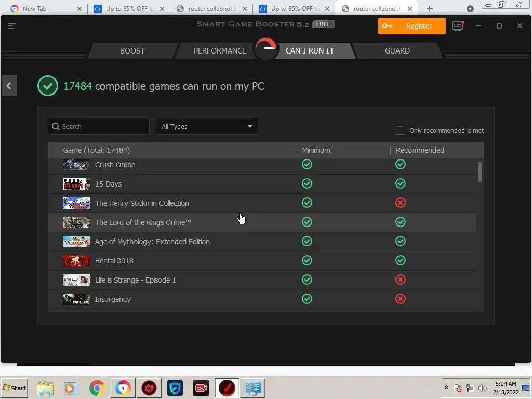Click the volume speaker tray icon
Image resolution: width=532 pixels, height=399 pixels.
click(x=482, y=388)
